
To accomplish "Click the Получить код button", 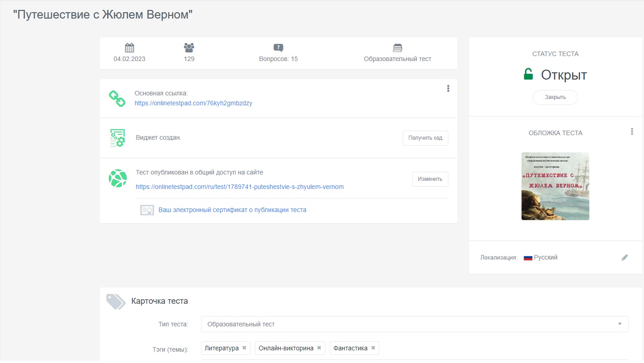I will pos(425,138).
